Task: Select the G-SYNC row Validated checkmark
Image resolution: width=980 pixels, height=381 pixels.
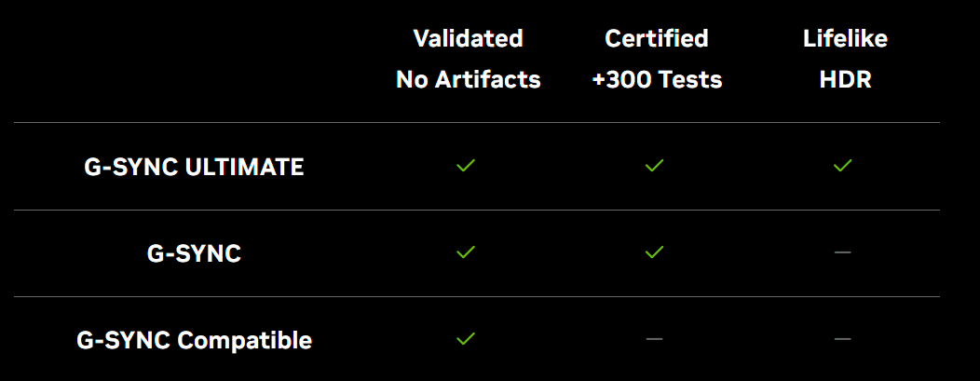Action: point(466,252)
